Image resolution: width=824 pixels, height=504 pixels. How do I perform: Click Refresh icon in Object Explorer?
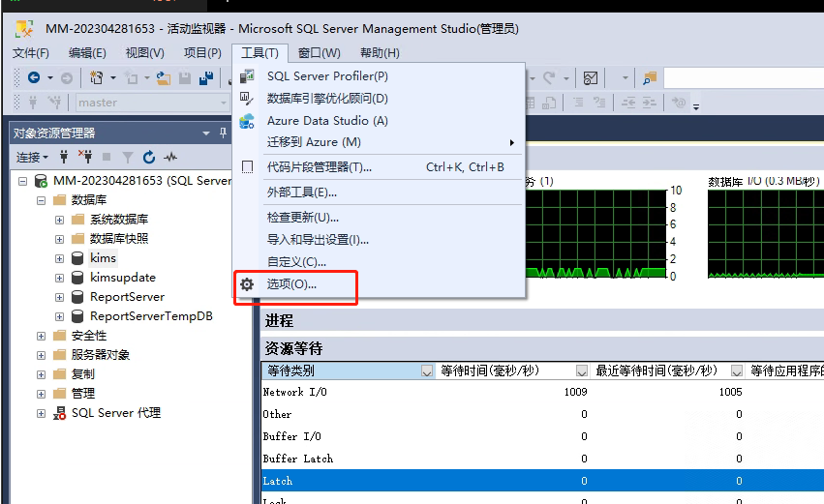[x=149, y=157]
